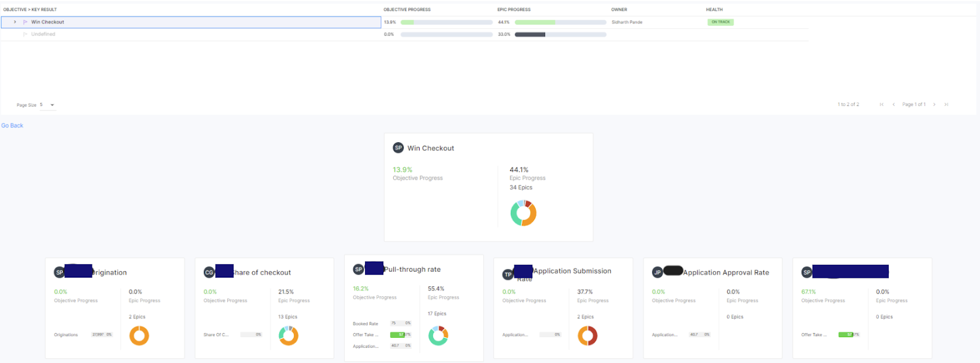The image size is (980, 363).
Task: Jump to the last page of results
Action: coord(946,105)
